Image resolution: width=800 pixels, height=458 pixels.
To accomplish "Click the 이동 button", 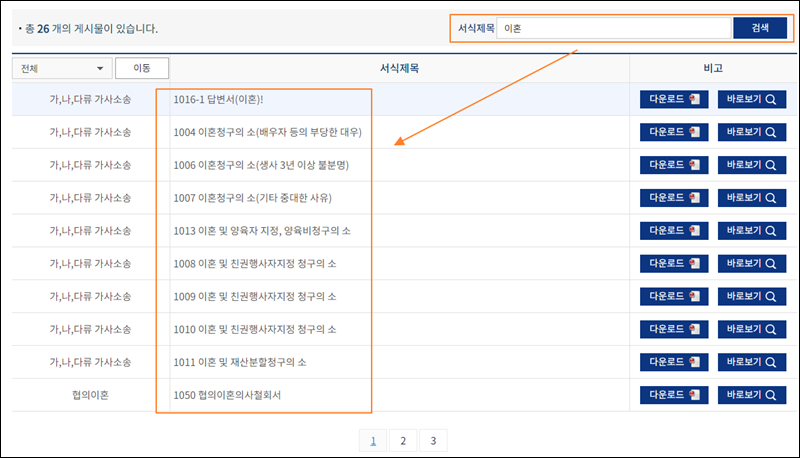I will (x=142, y=68).
